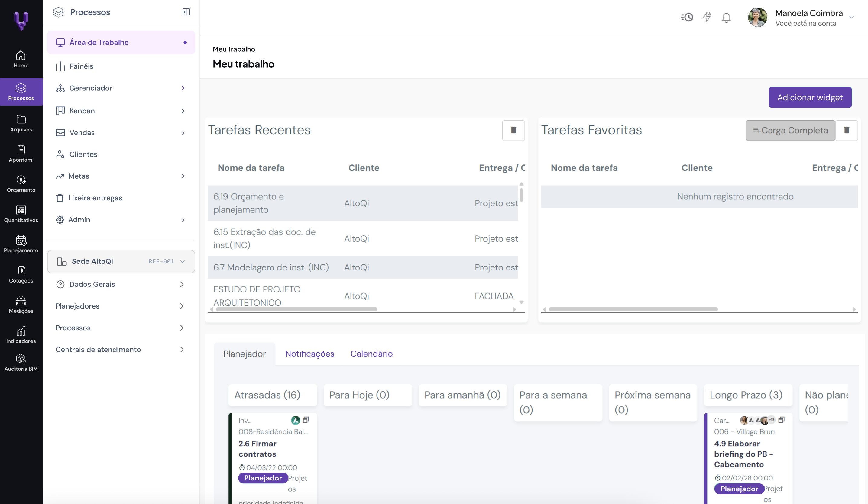Sort by Nome da tarefa in Tarefas Recentes
Viewport: 868px width, 504px height.
(251, 168)
